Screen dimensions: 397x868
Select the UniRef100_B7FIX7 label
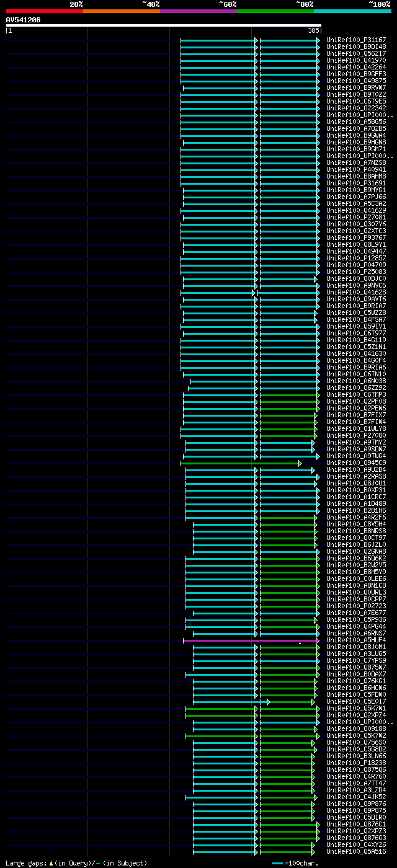point(356,415)
